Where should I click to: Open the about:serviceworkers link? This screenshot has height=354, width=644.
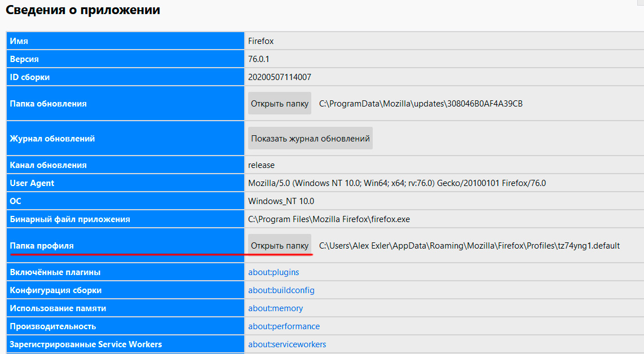tap(287, 344)
